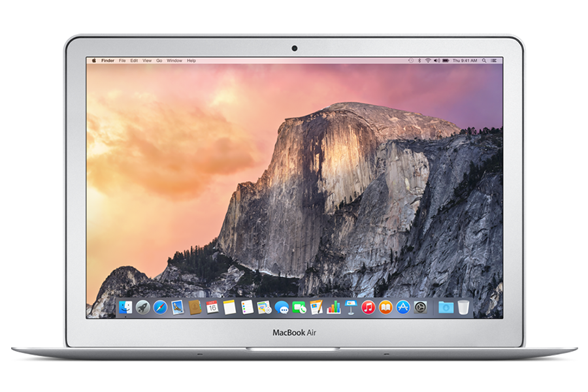
Task: Open the Finder application menu
Action: (108, 60)
